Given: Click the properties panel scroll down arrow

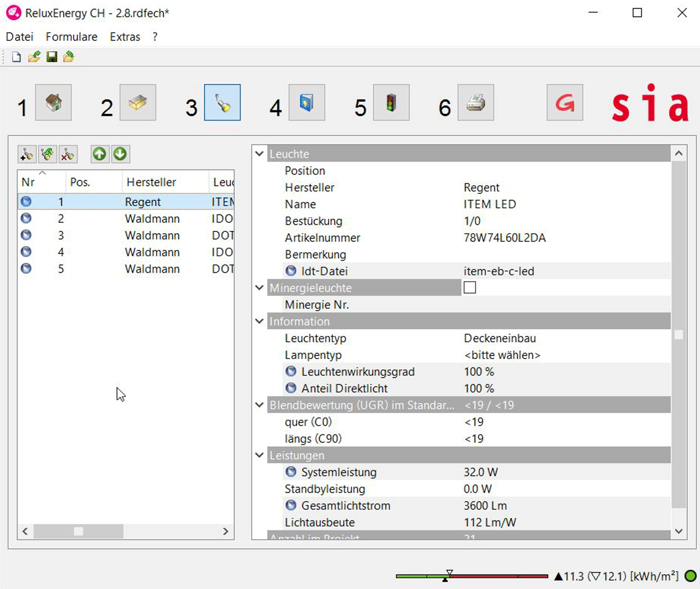Looking at the screenshot, I should [679, 531].
